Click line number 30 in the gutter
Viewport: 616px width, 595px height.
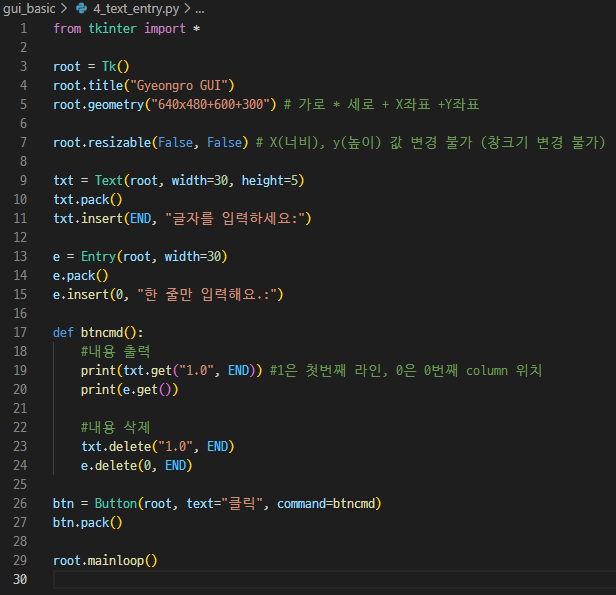coord(20,579)
